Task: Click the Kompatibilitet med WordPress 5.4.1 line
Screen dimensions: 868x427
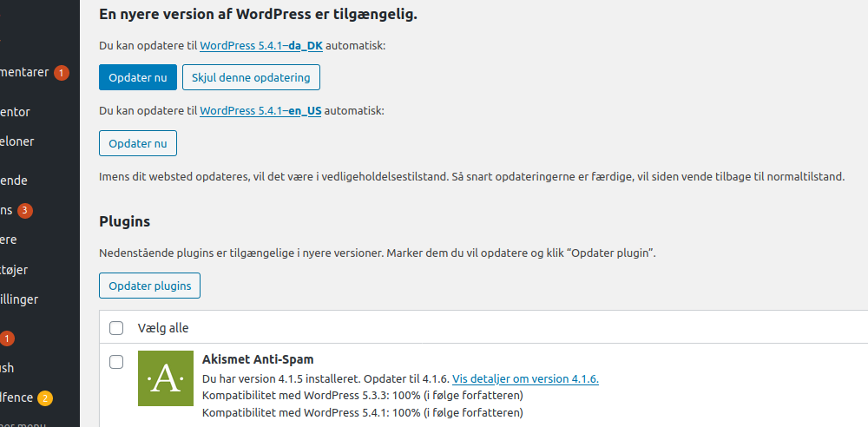Action: coord(363,412)
